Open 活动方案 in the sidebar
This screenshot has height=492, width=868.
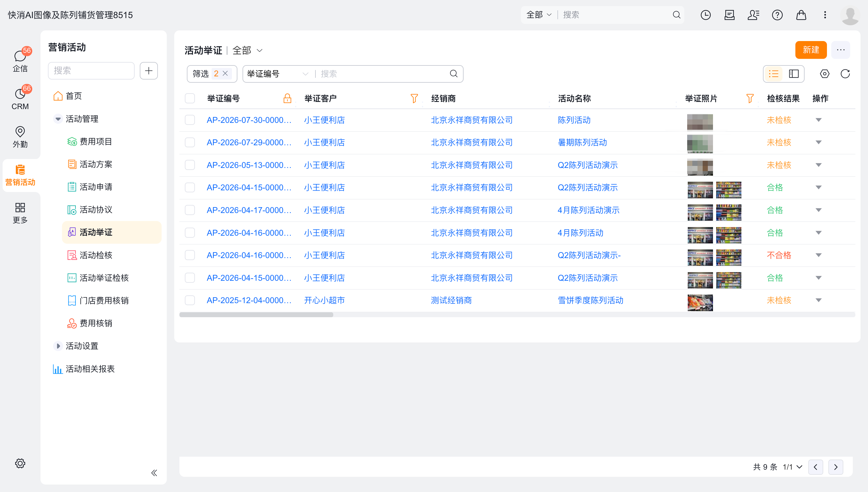96,164
